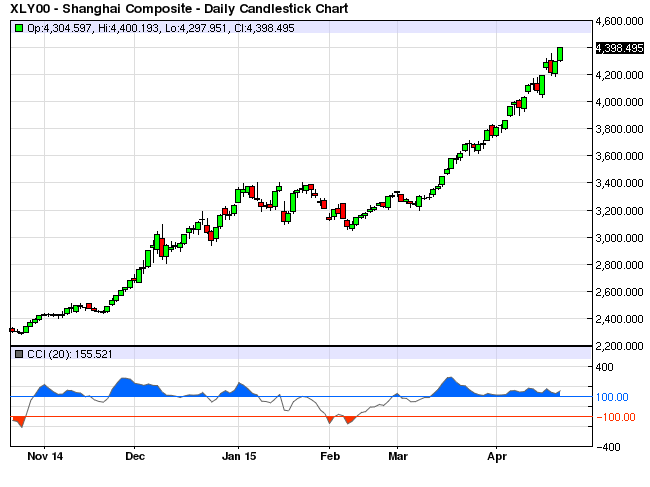The image size is (650, 487).
Task: Click the blue CCI peak in mid-March
Action: click(x=450, y=386)
